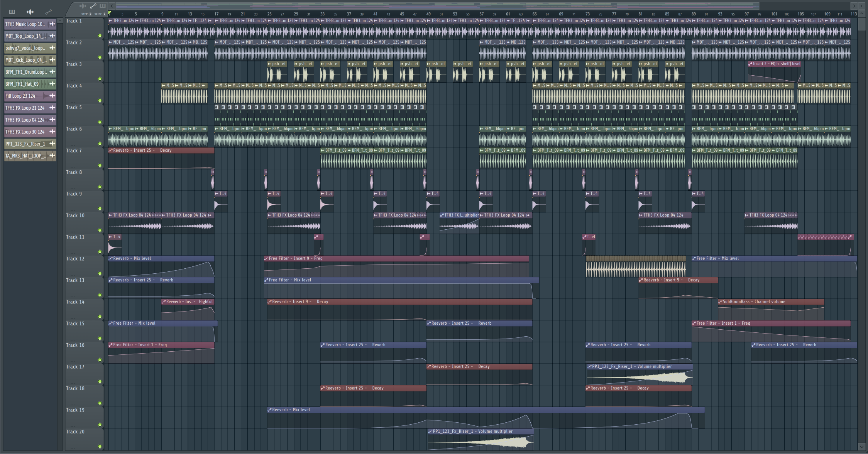Select TFH3 FX Loop 04 124 in the picker
The image size is (868, 454).
coord(30,120)
